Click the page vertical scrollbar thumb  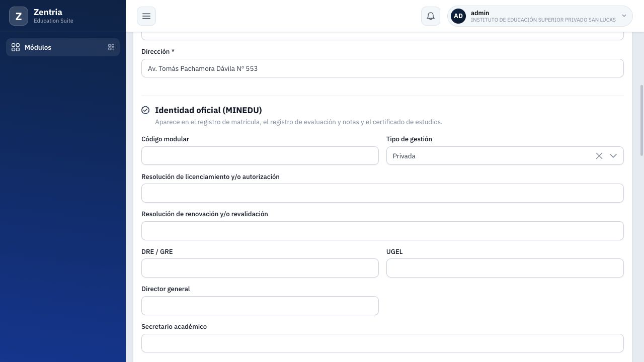point(641,121)
